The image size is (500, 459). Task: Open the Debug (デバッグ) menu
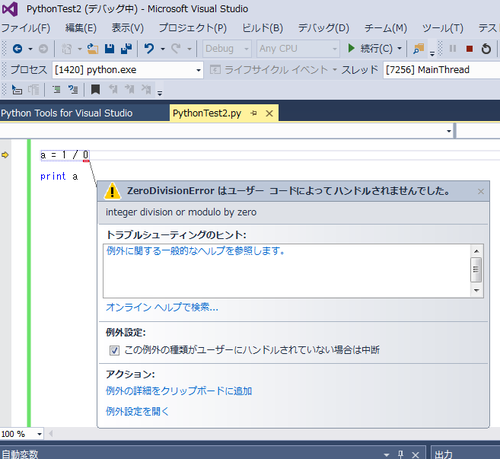click(x=323, y=28)
